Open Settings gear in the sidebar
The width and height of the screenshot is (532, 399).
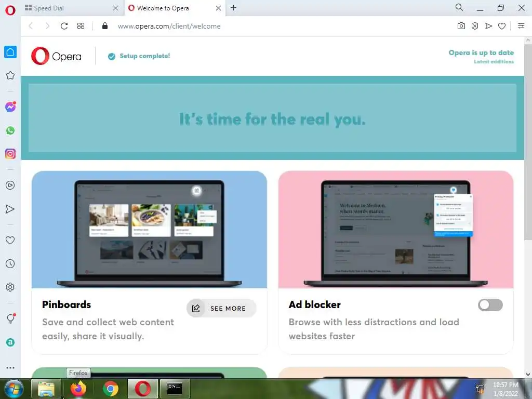(x=10, y=287)
